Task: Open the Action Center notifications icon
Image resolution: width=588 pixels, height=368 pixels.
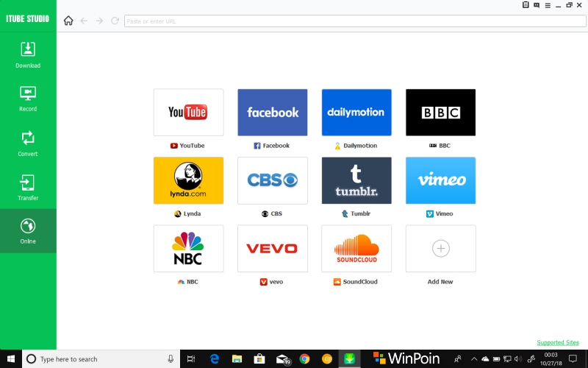Action: [573, 359]
